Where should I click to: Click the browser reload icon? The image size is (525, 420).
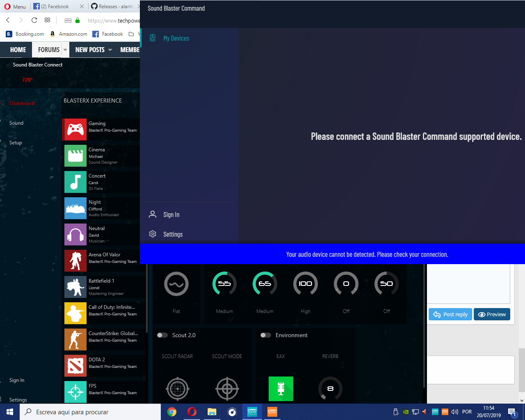click(x=34, y=20)
